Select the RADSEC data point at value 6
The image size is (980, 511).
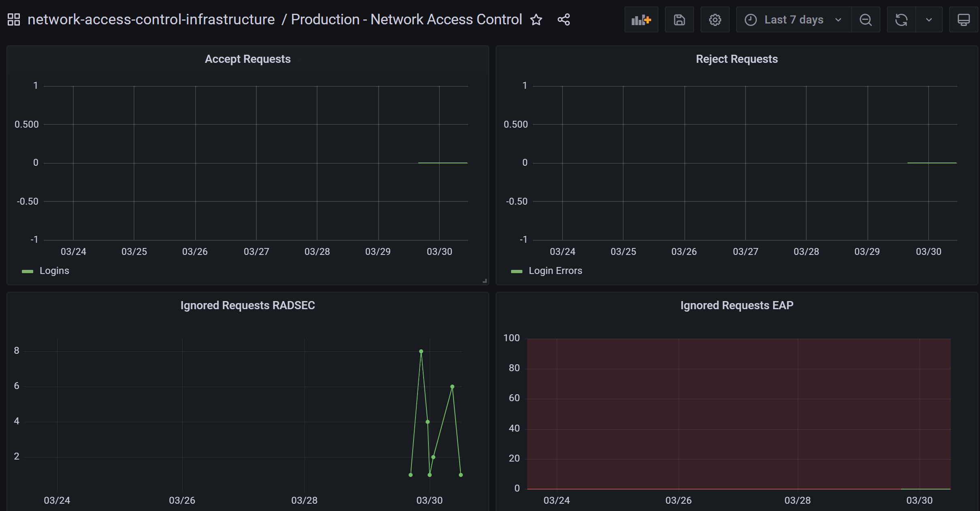coord(452,387)
